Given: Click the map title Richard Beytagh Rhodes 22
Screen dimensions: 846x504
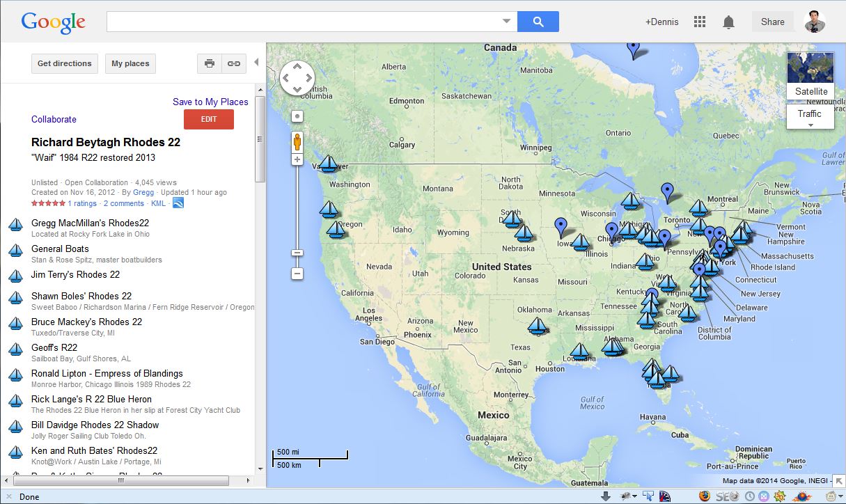Looking at the screenshot, I should pos(106,142).
